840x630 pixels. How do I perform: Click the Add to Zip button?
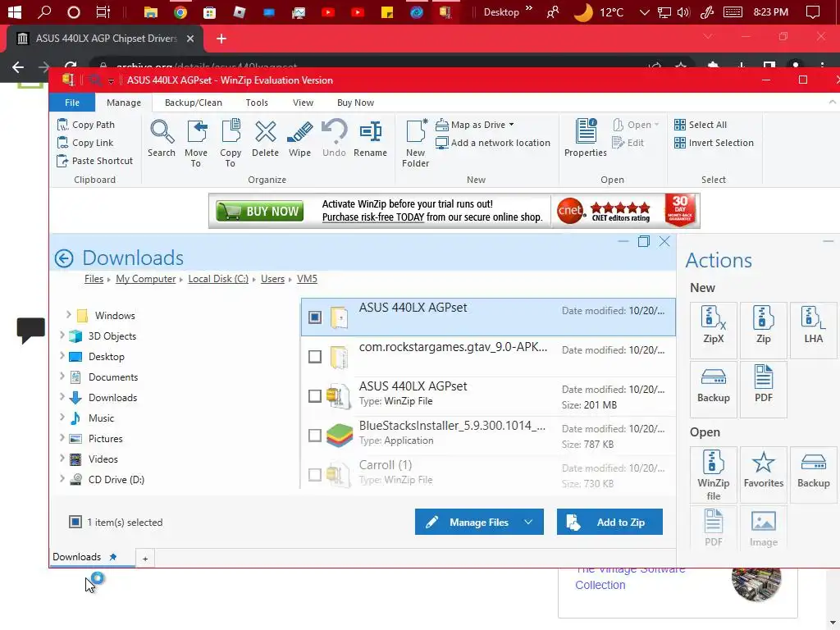[x=609, y=523]
